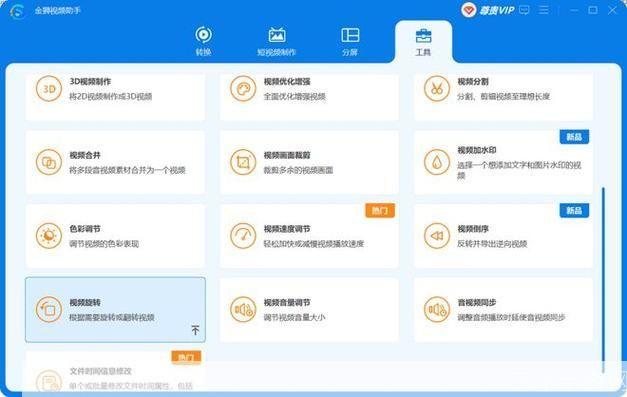Open the 视频优化增强 title
Screen dimensions: 627x397
pyautogui.click(x=287, y=82)
